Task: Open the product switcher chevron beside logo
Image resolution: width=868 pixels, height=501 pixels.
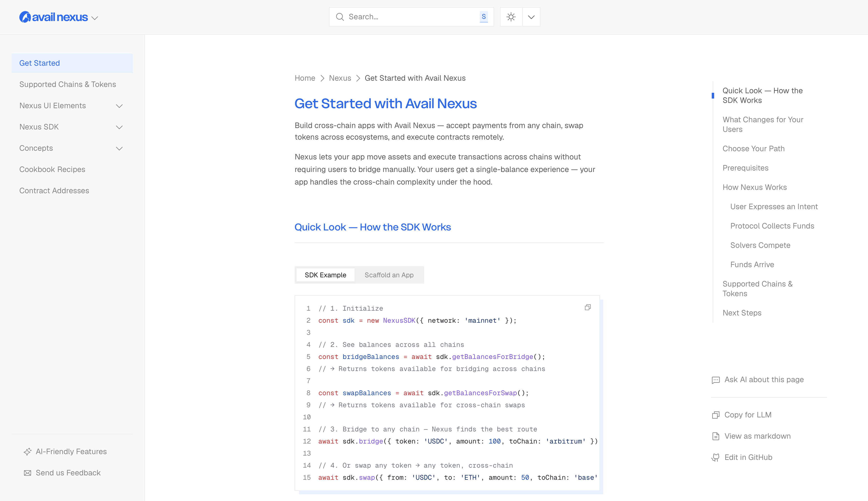Action: (95, 18)
